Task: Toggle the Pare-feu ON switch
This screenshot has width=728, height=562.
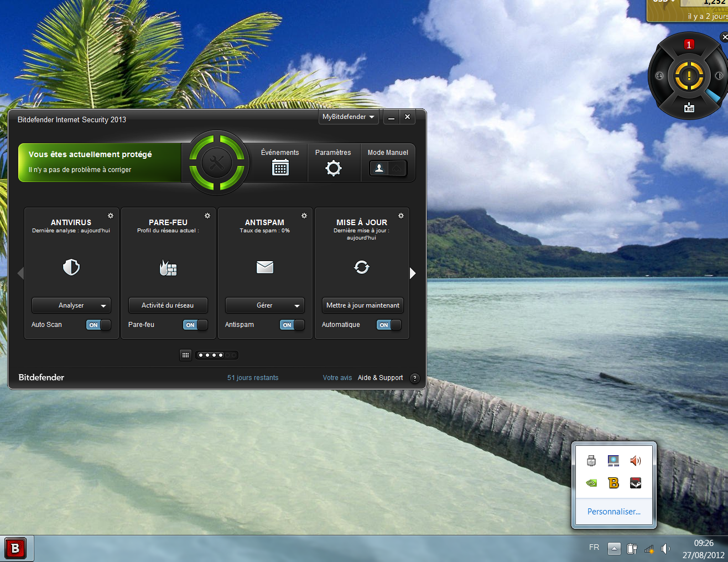Action: click(x=195, y=325)
